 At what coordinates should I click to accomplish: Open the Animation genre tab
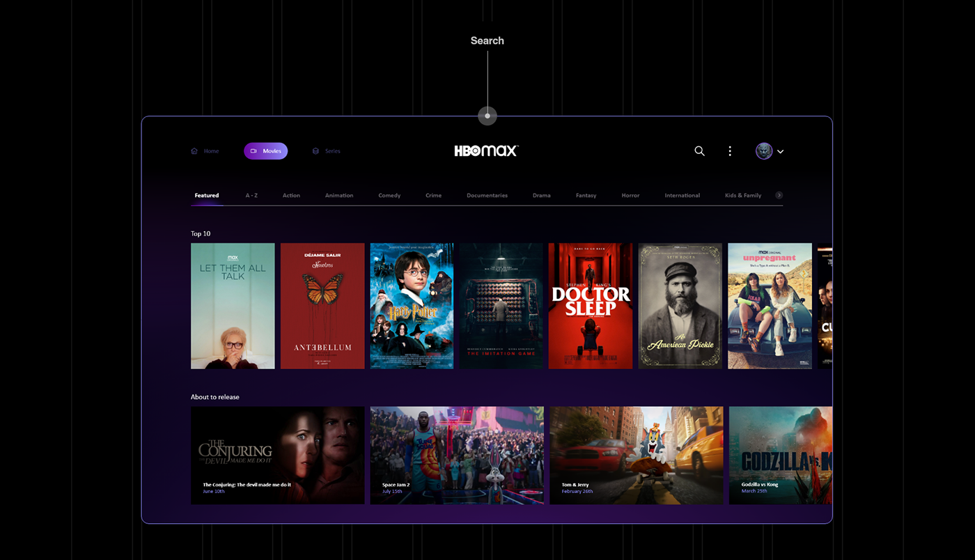coord(339,196)
